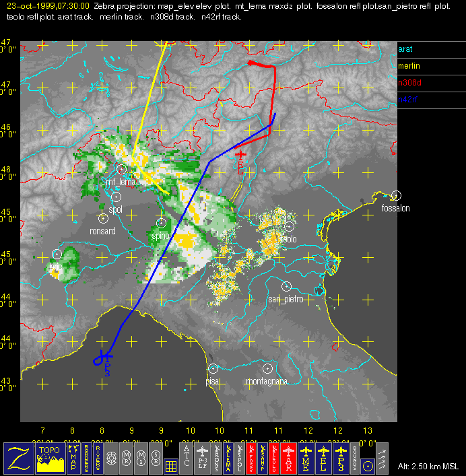Image resolution: width=466 pixels, height=476 pixels.
Task: Toggle the red TEOLO radar icon
Action: [274, 458]
